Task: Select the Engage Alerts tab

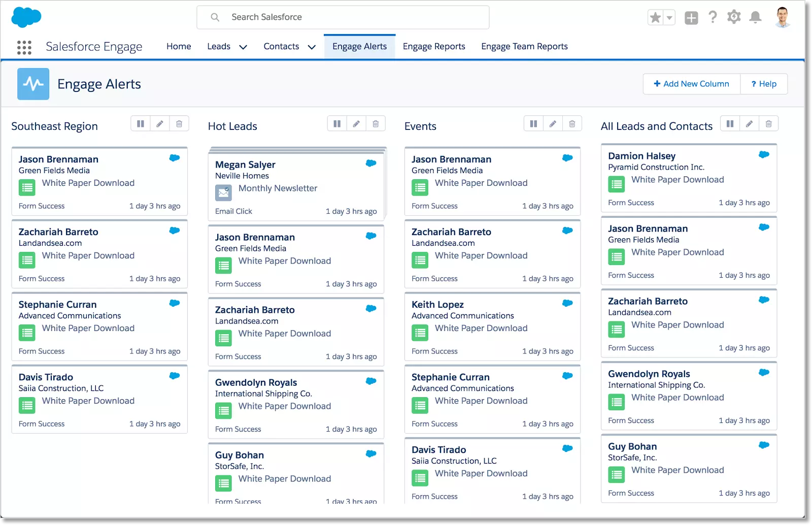Action: 359,46
